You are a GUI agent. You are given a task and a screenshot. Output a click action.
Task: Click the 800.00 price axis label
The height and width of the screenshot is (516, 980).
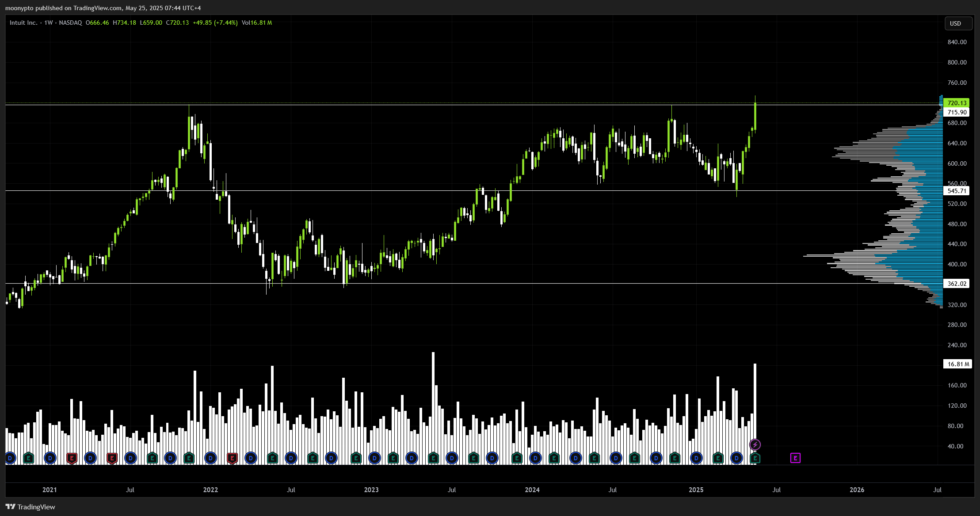point(957,62)
